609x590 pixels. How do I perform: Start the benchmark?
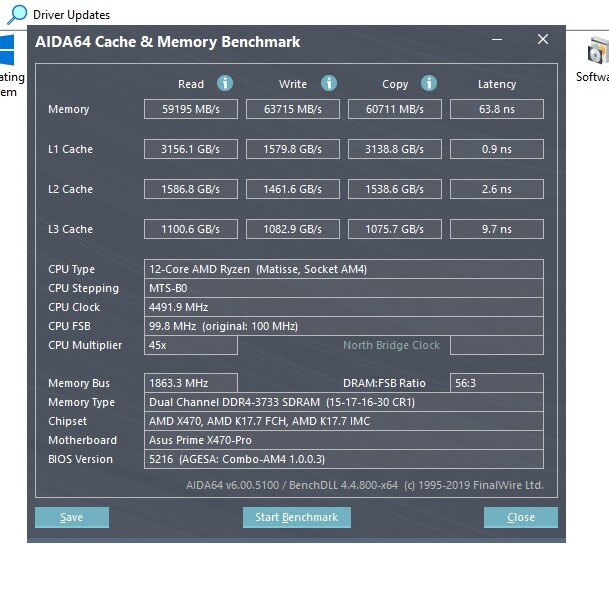coord(297,517)
